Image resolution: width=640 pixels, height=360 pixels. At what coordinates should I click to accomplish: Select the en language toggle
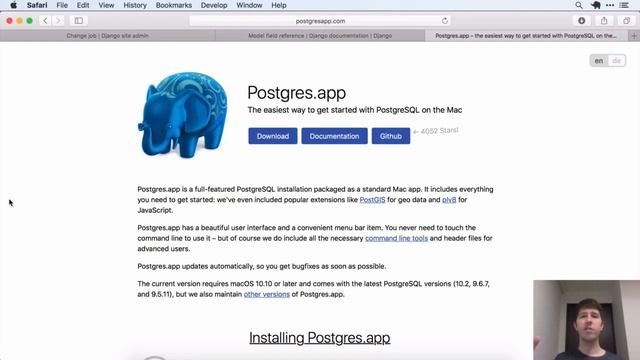pos(599,61)
